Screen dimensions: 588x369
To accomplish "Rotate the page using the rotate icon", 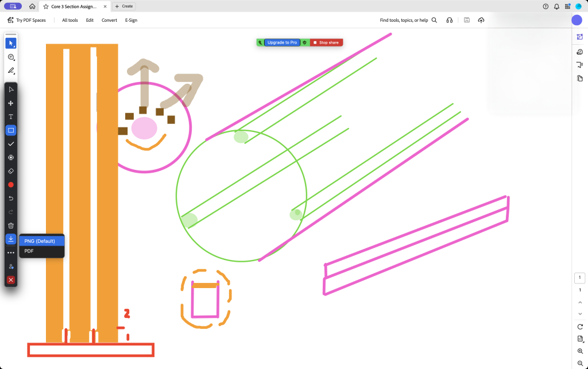I will click(x=580, y=327).
